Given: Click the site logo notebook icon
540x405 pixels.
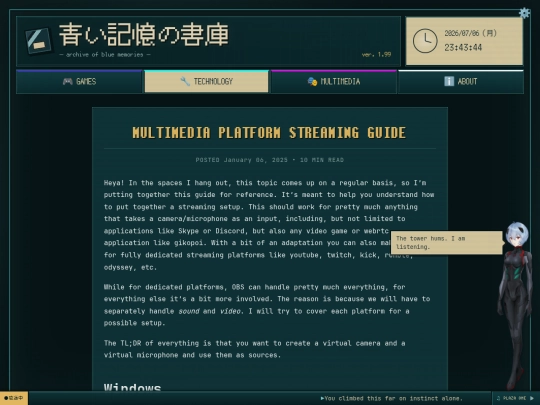Looking at the screenshot, I should (x=38, y=41).
